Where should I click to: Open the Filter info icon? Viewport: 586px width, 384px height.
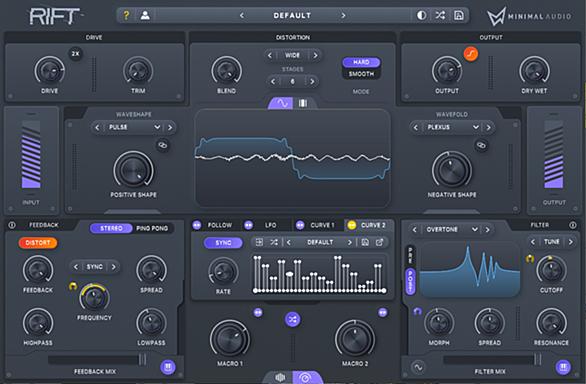(573, 225)
